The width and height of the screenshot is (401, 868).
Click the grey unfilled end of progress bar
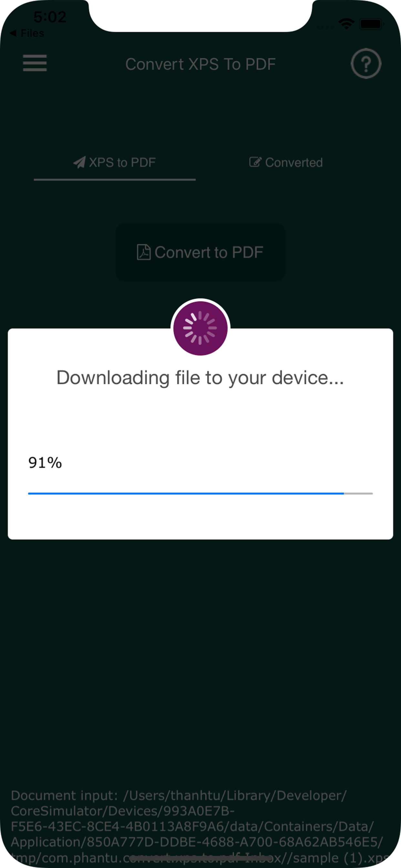(x=358, y=493)
